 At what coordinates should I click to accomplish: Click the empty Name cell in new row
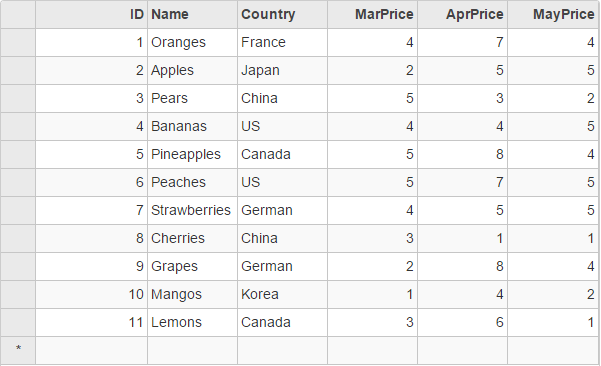(x=192, y=351)
